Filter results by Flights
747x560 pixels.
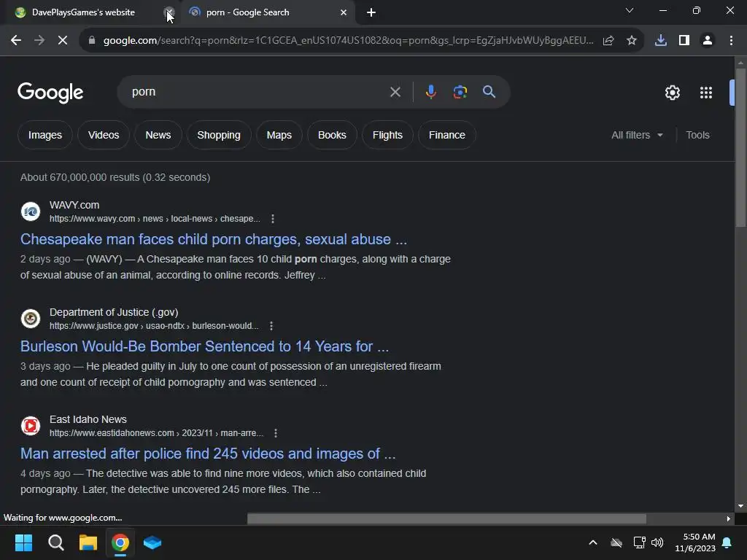(387, 135)
